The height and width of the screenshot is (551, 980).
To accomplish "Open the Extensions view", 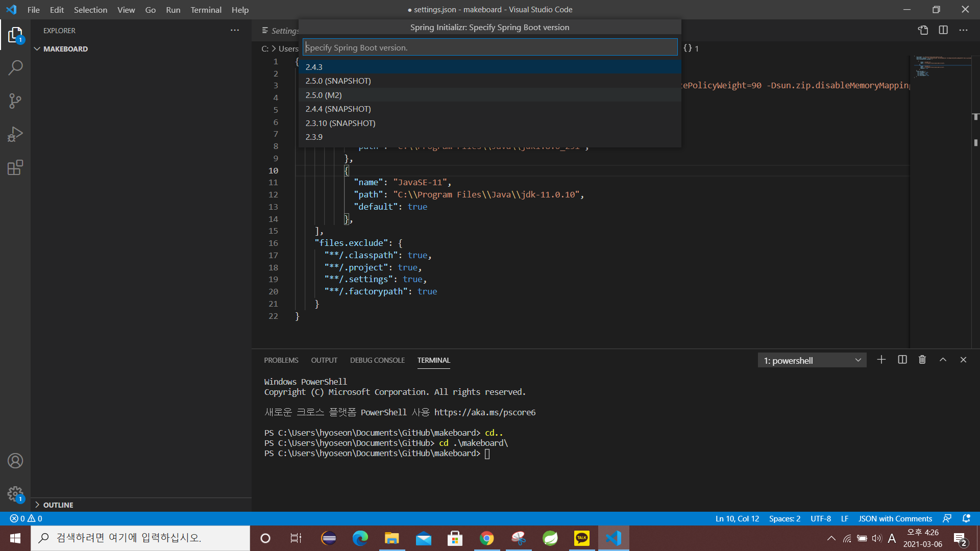I will click(x=15, y=167).
